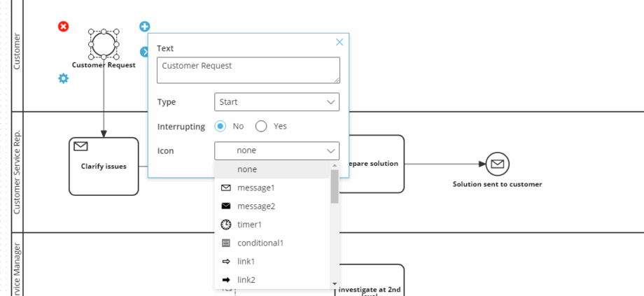Select link2 filled arrow option
Image resolution: width=644 pixels, height=296 pixels.
(x=246, y=280)
